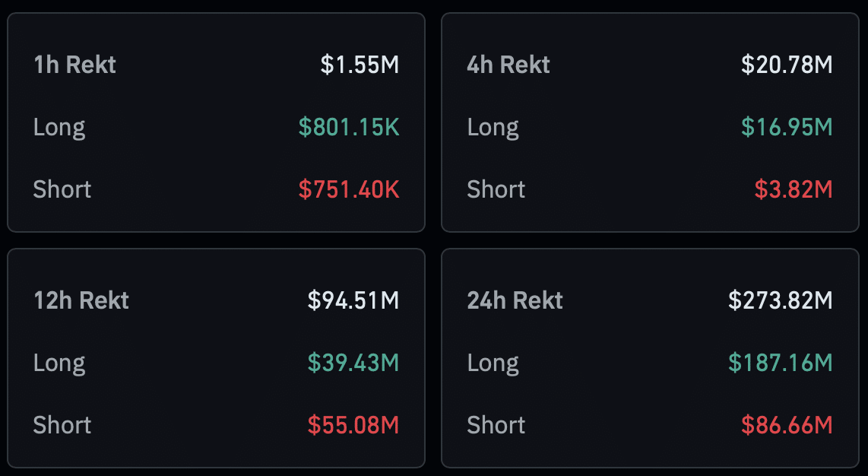
Task: Click the 24h Long value $187.16M
Action: coord(780,363)
